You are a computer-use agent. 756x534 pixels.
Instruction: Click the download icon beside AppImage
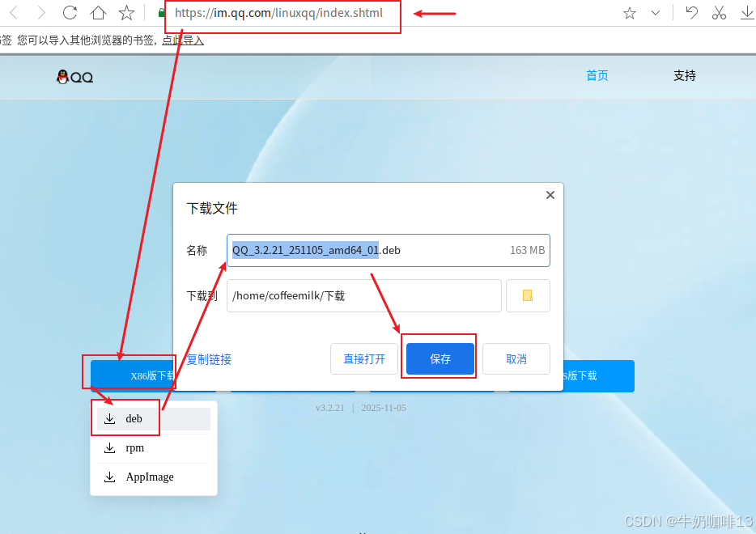pyautogui.click(x=110, y=477)
